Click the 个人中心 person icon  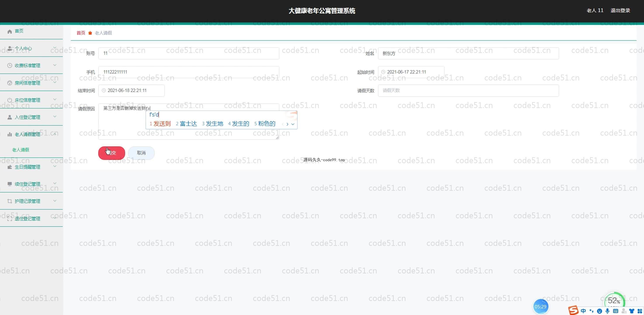pos(9,48)
